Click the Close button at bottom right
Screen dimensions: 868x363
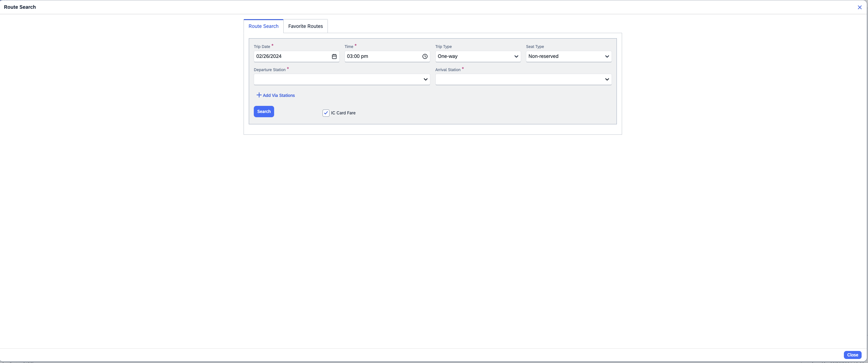click(x=852, y=355)
